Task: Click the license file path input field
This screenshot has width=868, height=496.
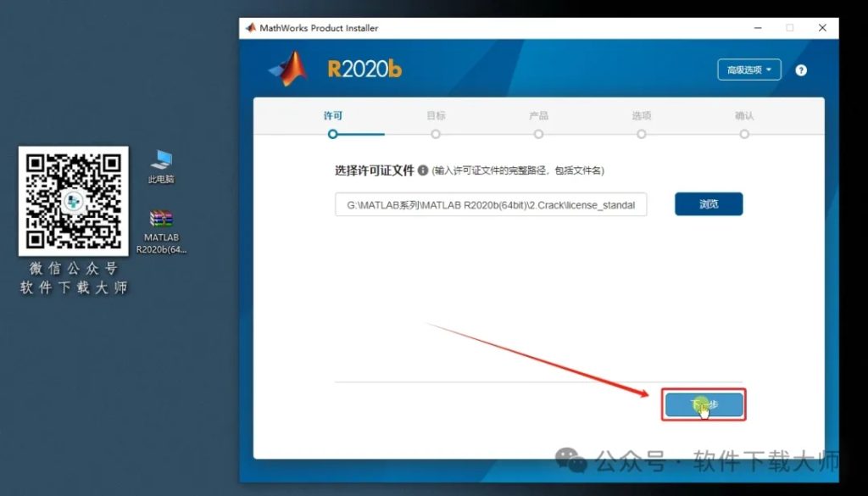Action: click(492, 203)
